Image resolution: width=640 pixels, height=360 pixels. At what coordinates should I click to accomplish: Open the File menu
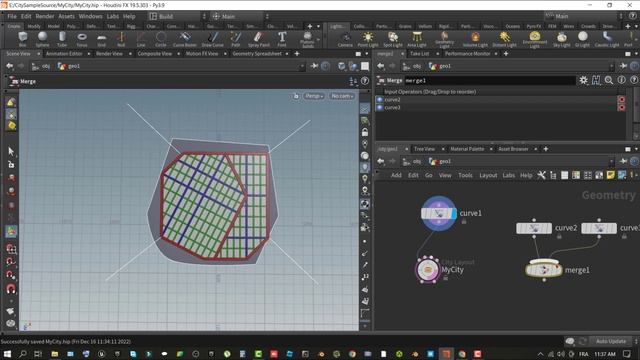pyautogui.click(x=12, y=16)
